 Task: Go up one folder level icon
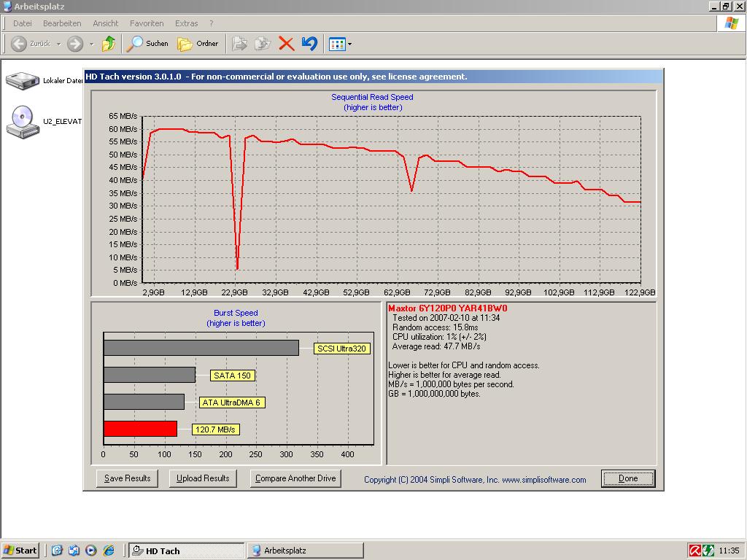[x=109, y=44]
